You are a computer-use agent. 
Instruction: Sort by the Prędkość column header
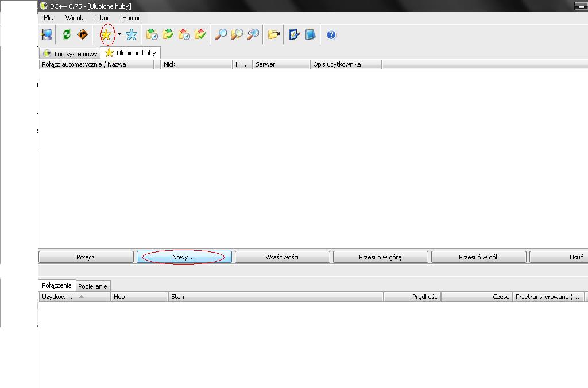(x=412, y=297)
